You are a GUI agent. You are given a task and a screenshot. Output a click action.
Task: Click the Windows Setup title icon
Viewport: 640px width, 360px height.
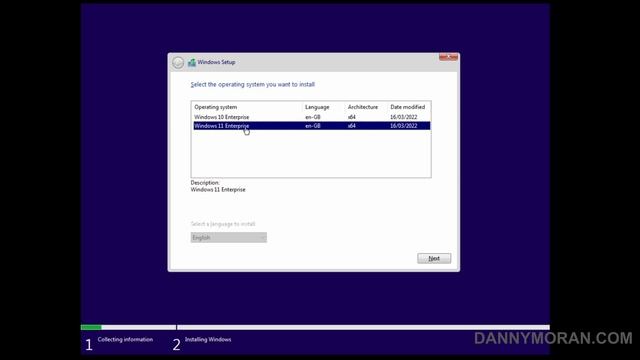pos(191,62)
